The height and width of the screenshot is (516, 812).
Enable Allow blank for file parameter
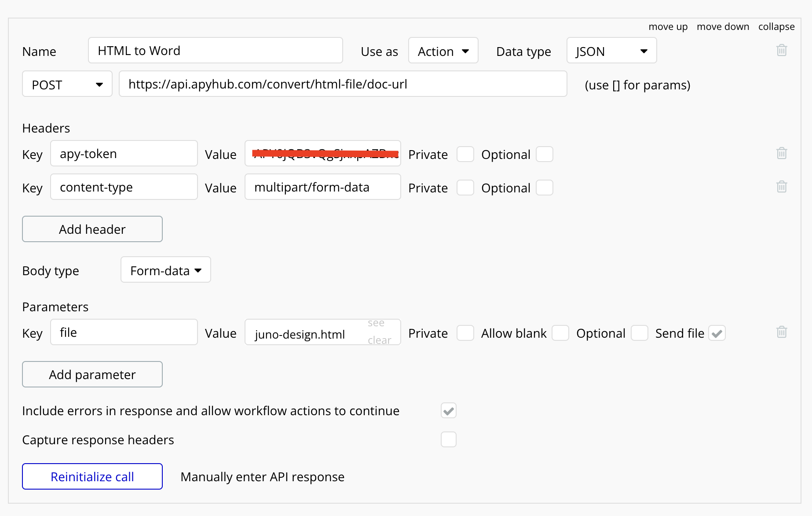pos(560,333)
